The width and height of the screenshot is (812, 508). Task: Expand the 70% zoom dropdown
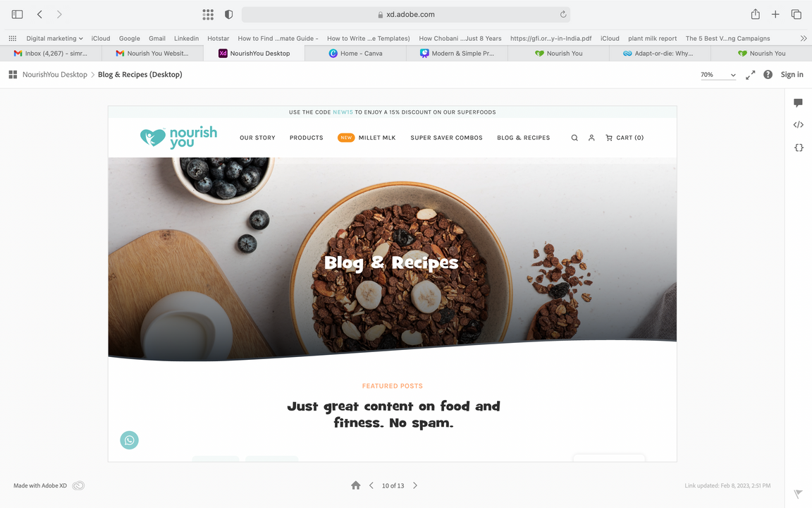(718, 75)
